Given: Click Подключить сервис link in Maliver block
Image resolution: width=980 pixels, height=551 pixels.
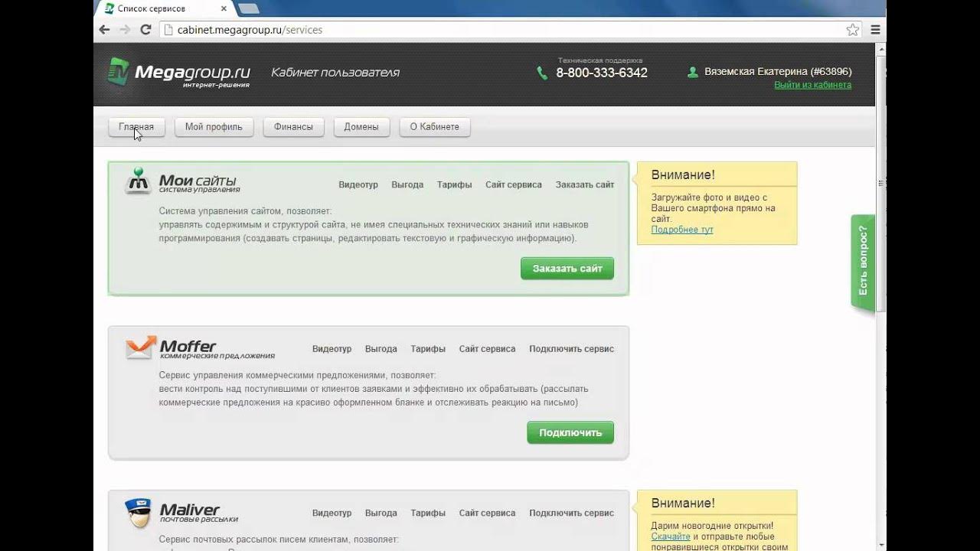Looking at the screenshot, I should point(571,514).
